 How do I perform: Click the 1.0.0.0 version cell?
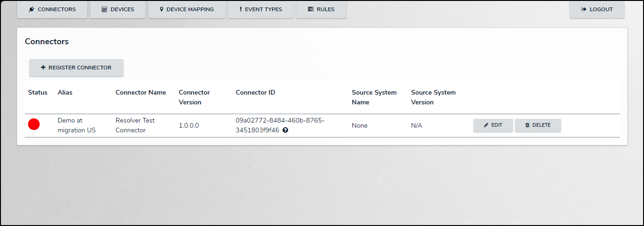pos(189,125)
